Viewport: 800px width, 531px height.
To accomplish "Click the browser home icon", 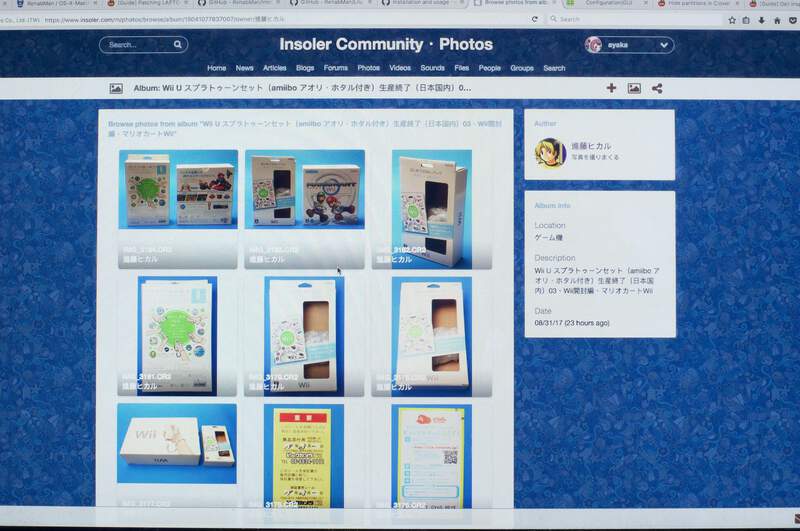I will [777, 20].
